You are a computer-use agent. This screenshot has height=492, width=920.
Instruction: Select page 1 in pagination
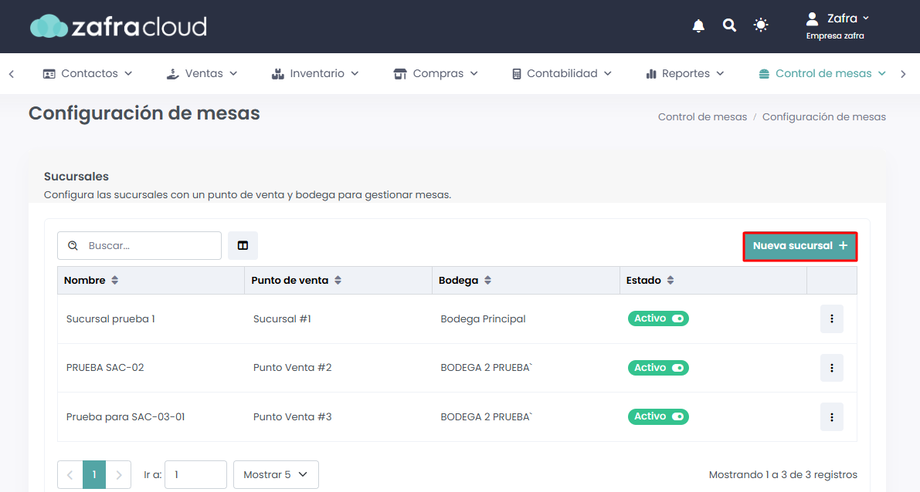tap(94, 474)
